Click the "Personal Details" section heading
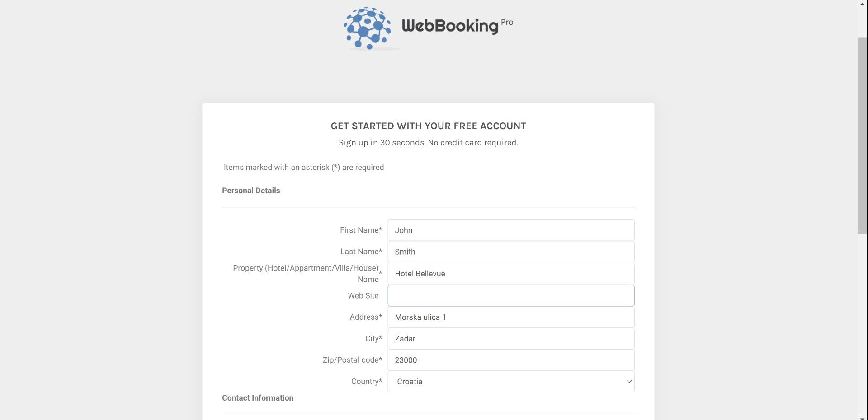The width and height of the screenshot is (868, 420). click(251, 191)
